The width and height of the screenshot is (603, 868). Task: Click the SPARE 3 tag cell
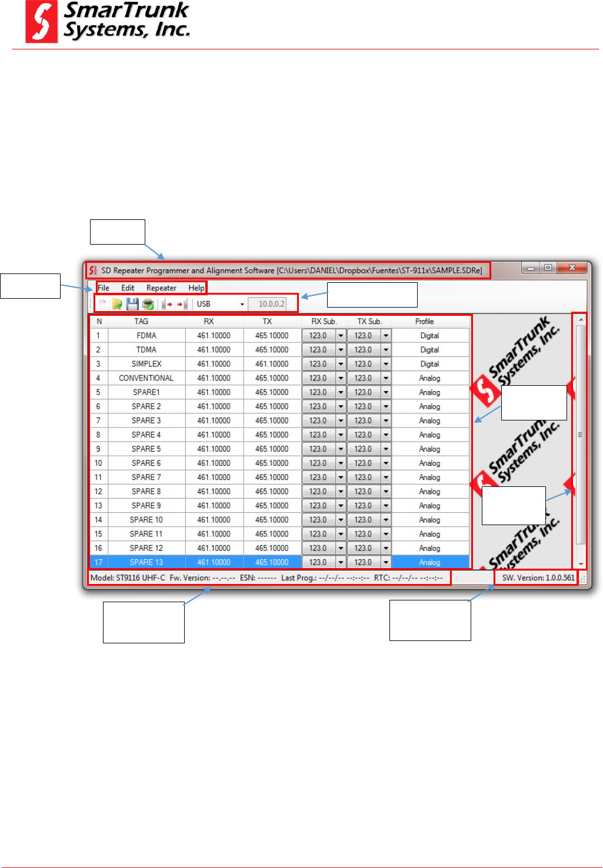tap(146, 420)
